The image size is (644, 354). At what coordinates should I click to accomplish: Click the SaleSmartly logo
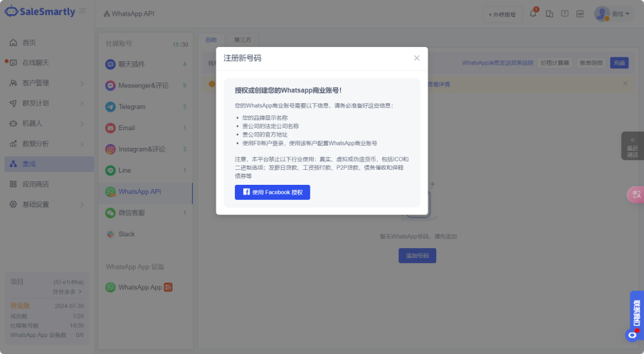[x=40, y=11]
